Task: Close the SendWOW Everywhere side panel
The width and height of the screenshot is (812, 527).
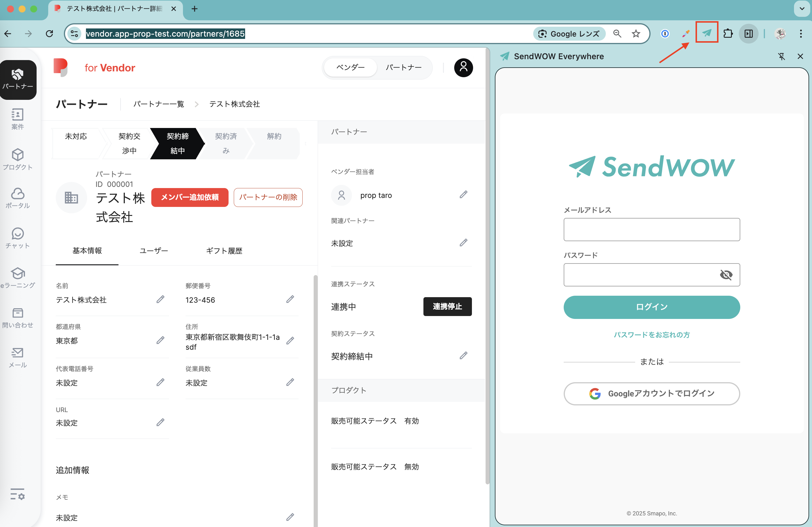Action: coord(800,56)
